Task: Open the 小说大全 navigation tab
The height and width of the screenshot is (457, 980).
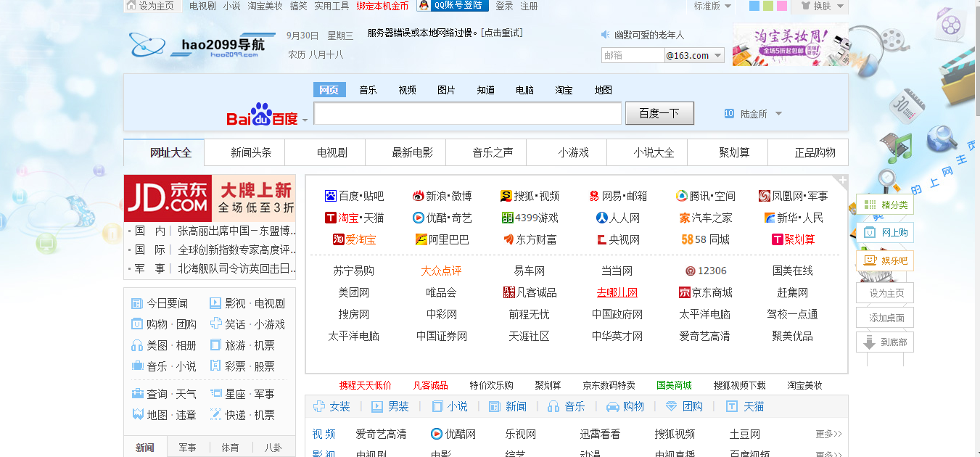Action: [654, 152]
